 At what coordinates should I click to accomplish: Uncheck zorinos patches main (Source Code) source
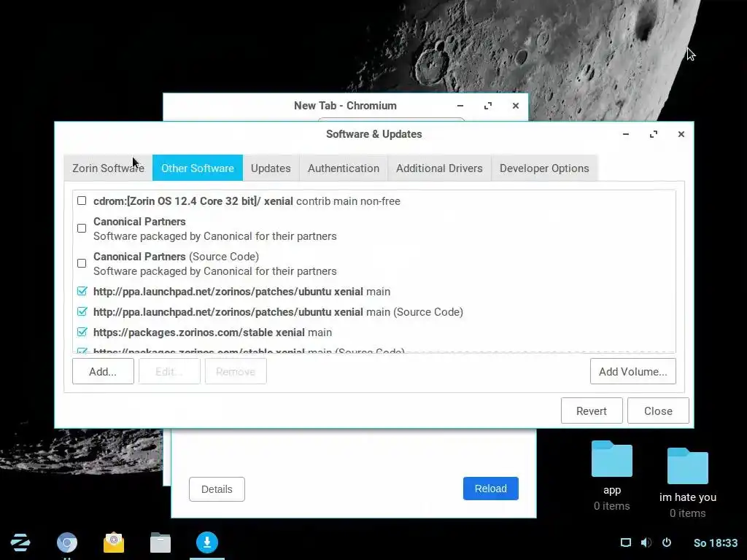(x=82, y=311)
